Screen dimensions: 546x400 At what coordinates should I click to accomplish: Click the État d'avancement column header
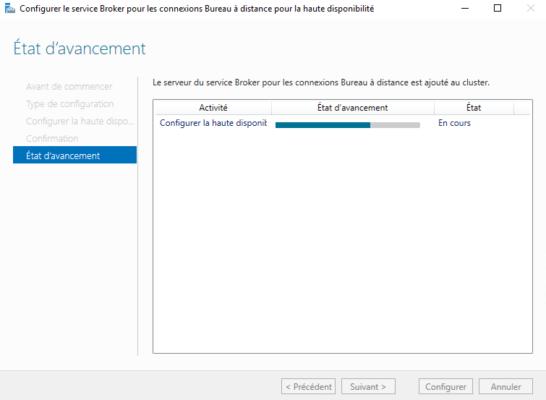click(x=352, y=108)
